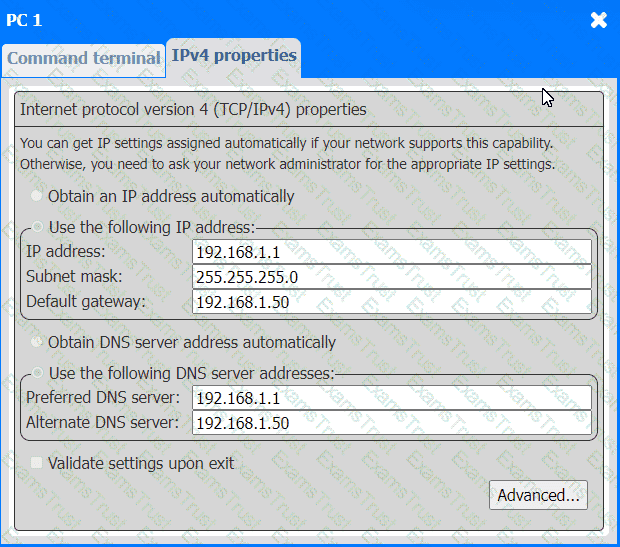Enable Obtain DNS server address automatically
This screenshot has width=620, height=547.
click(x=38, y=342)
